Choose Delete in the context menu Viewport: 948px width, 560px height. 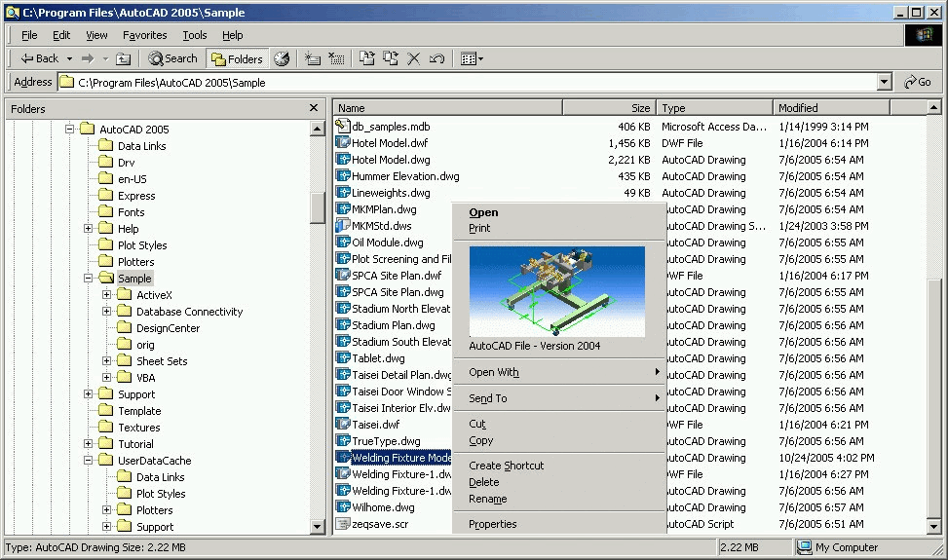483,482
